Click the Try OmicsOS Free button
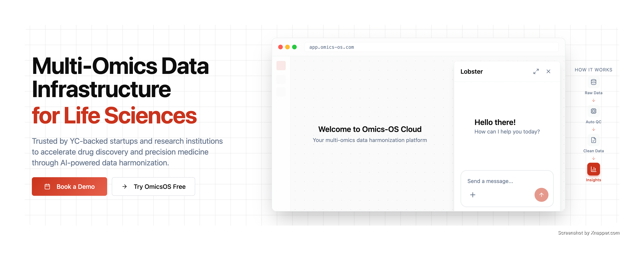Image resolution: width=644 pixels, height=260 pixels. [153, 187]
